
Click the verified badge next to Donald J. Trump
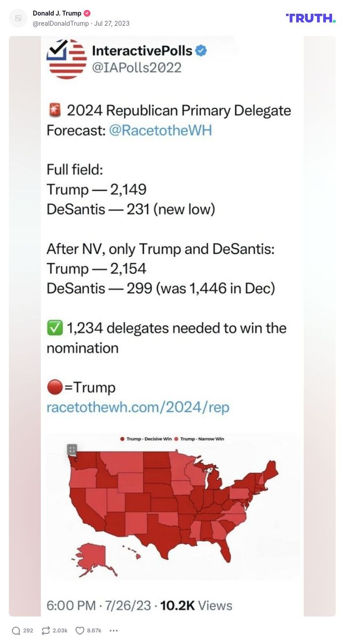pos(87,13)
